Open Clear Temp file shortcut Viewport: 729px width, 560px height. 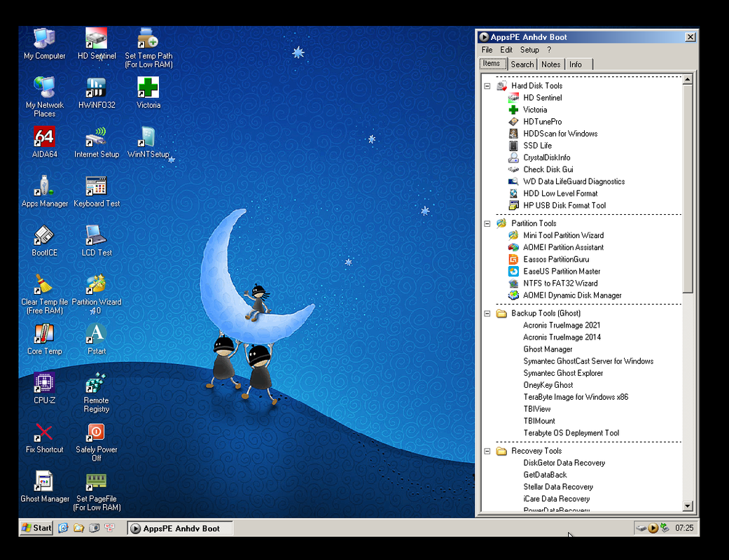[45, 294]
